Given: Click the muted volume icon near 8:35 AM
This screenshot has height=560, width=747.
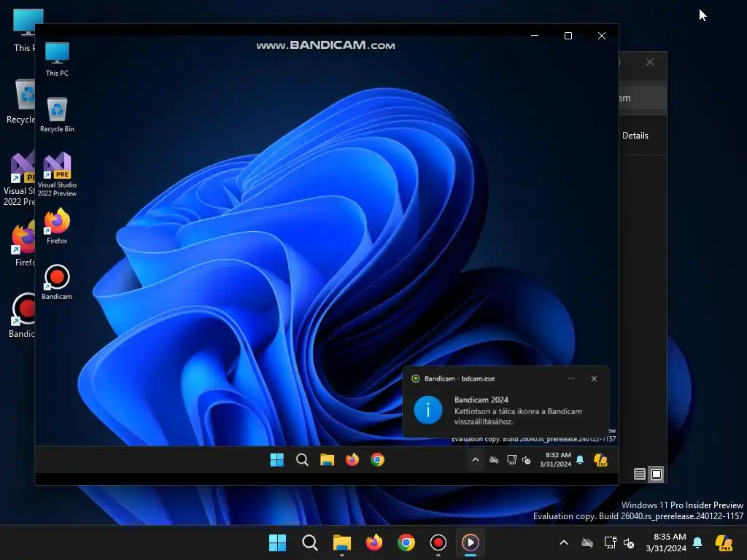Looking at the screenshot, I should 629,542.
